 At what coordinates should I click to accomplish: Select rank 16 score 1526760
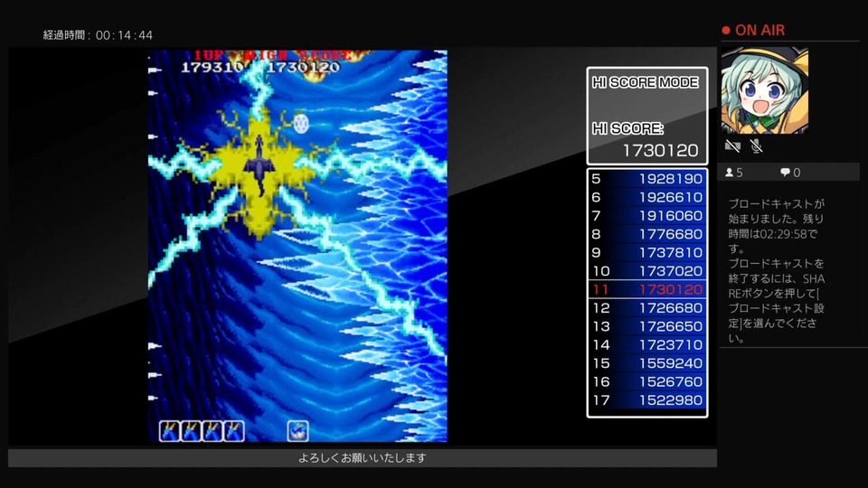pyautogui.click(x=647, y=381)
